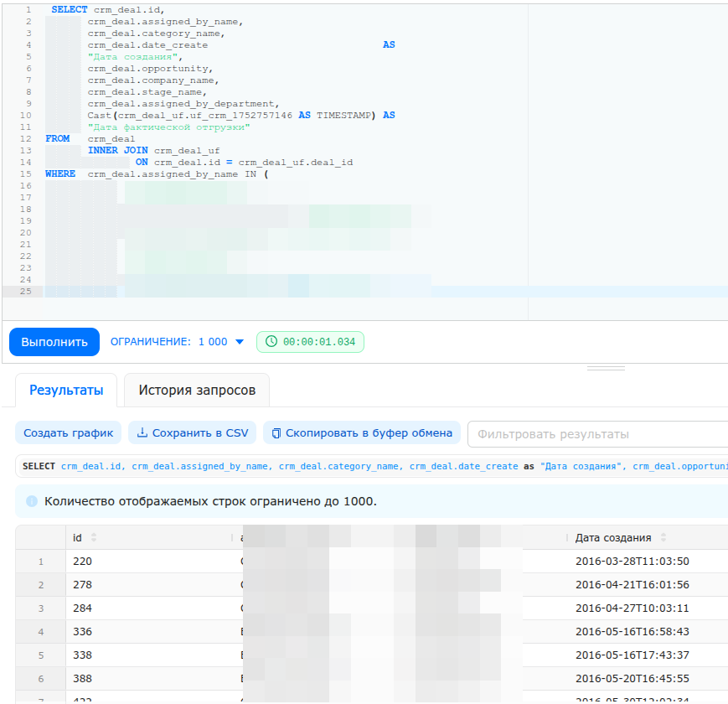Select cell with id 338
The height and width of the screenshot is (704, 728).
(x=83, y=655)
